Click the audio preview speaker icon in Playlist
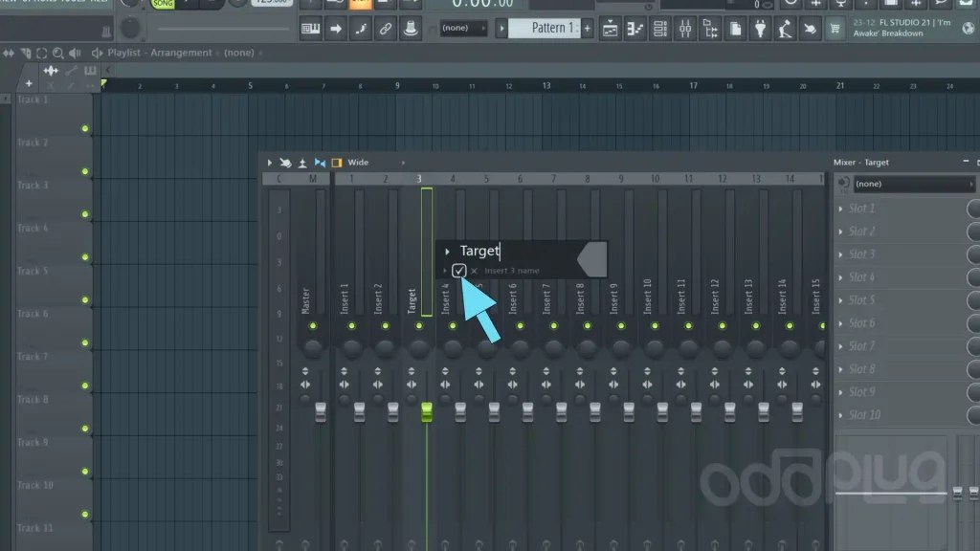This screenshot has width=980, height=551. pos(76,53)
